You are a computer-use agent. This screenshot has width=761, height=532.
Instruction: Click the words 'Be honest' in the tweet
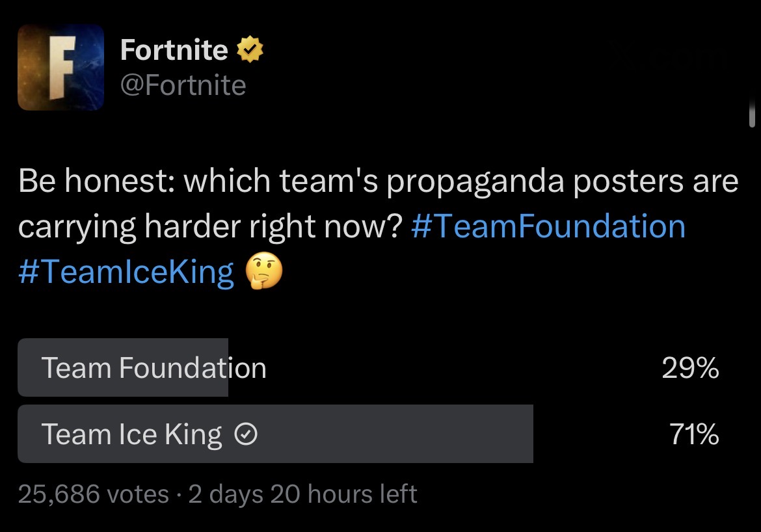click(92, 182)
